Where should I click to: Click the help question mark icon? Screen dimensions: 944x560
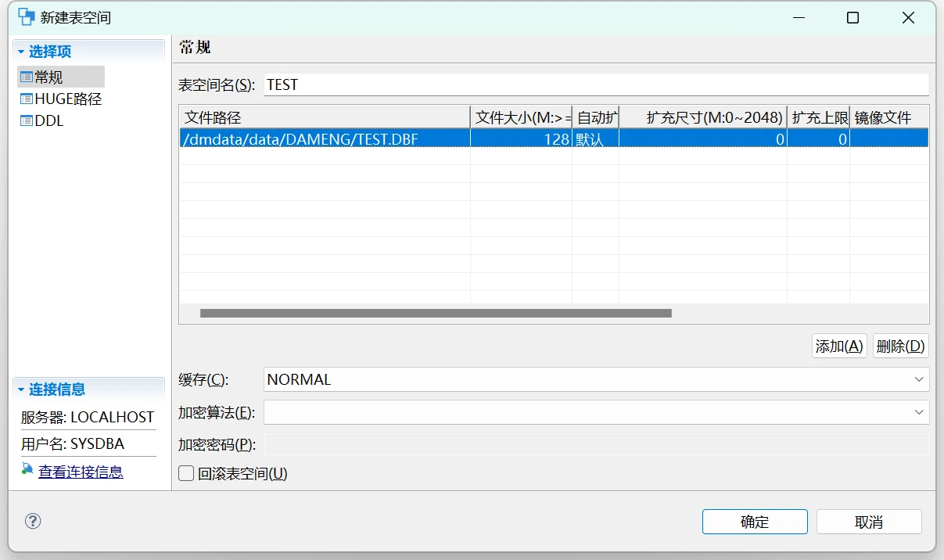click(33, 521)
